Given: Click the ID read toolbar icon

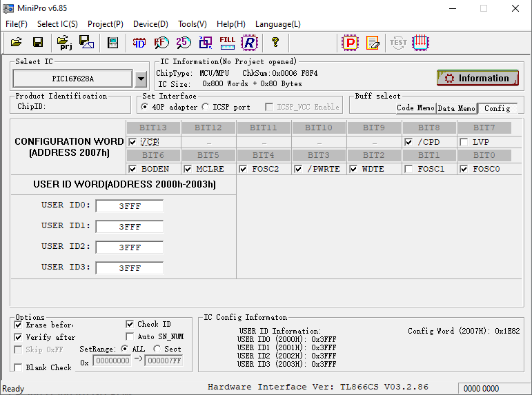Looking at the screenshot, I should (139, 43).
